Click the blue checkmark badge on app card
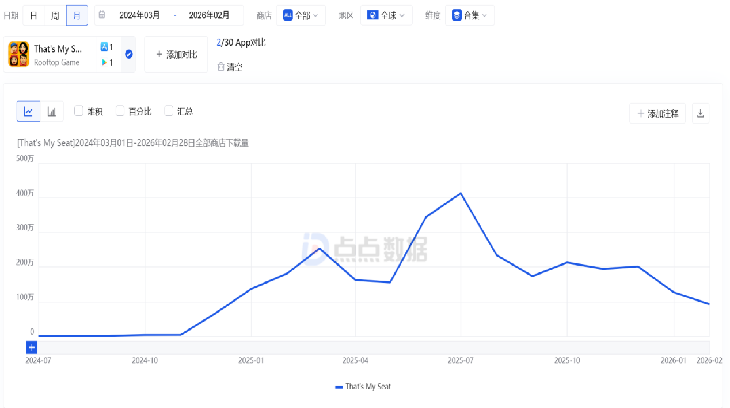Image resolution: width=730 pixels, height=408 pixels. click(x=129, y=54)
